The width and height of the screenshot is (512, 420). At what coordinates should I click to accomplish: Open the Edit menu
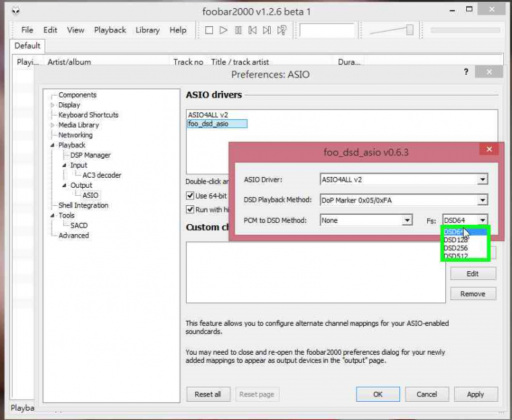coord(50,30)
